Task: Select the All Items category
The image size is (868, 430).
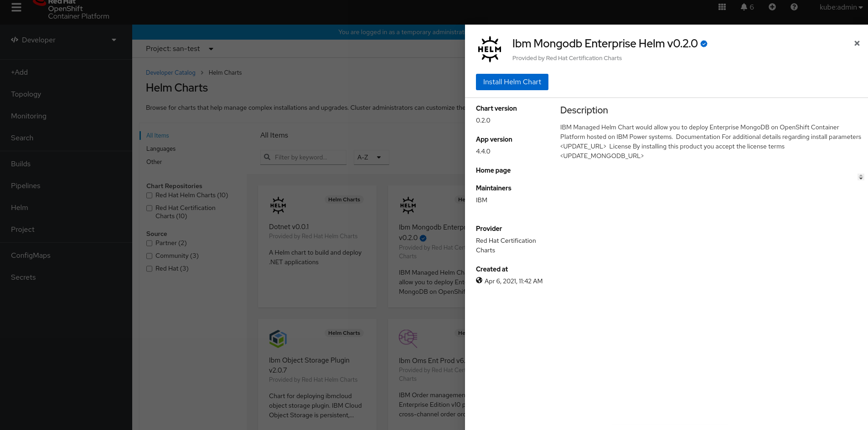Action: click(158, 136)
